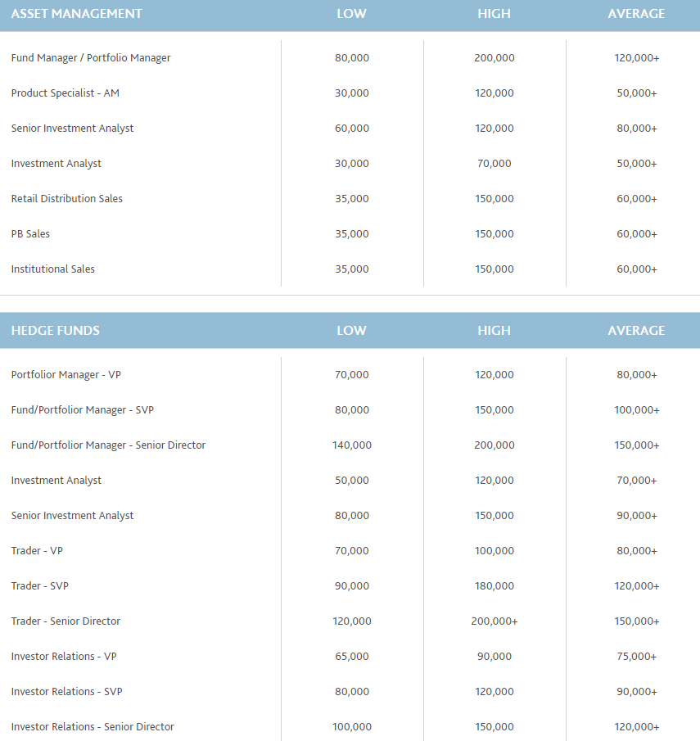Select Investor Relations - Senior Director row label

click(x=93, y=727)
